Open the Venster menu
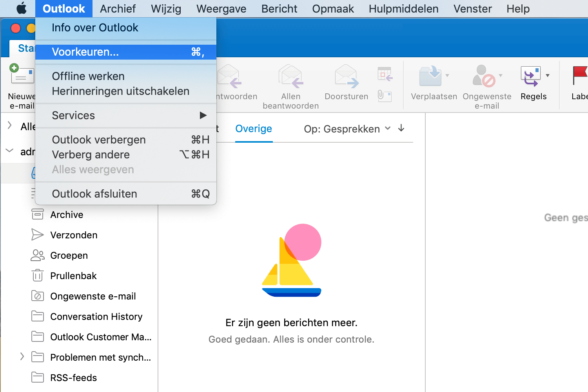The width and height of the screenshot is (588, 392). tap(473, 9)
